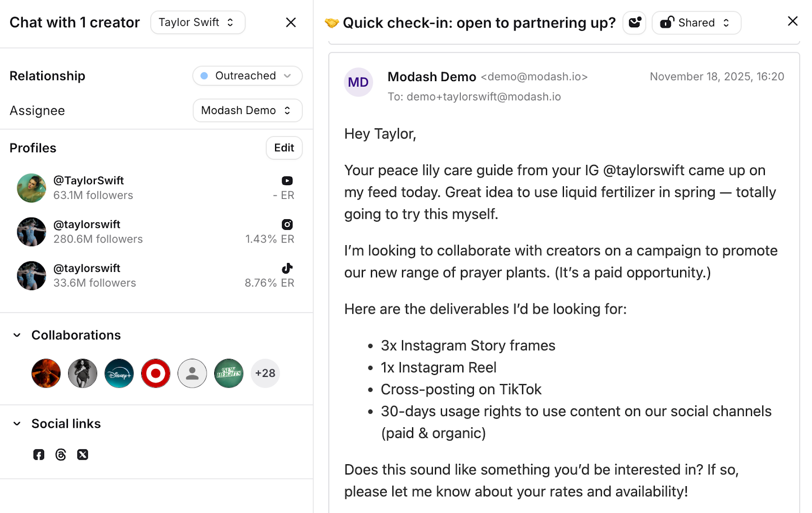Open the Threads social link icon
Screen dimensions: 812x513
61,455
